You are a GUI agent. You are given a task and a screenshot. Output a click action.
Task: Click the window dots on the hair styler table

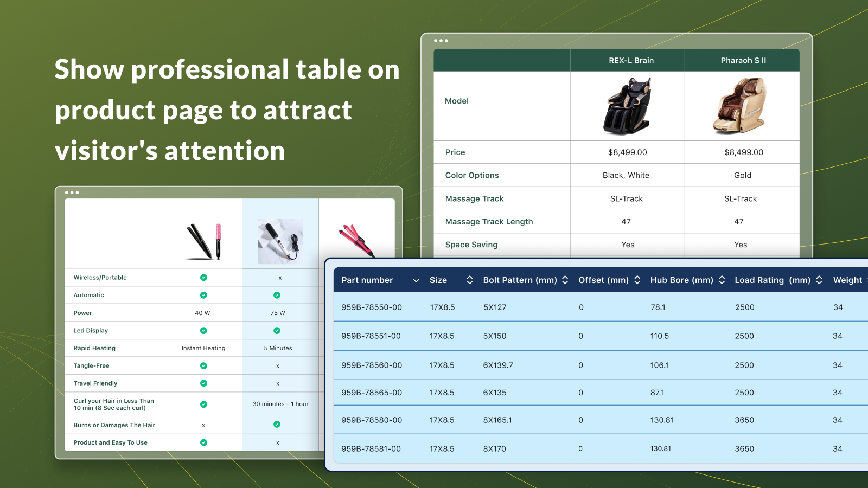[x=71, y=192]
